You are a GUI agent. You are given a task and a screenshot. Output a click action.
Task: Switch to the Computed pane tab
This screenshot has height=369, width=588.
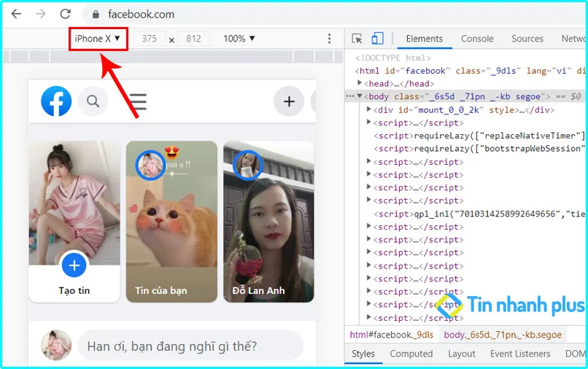tap(411, 354)
